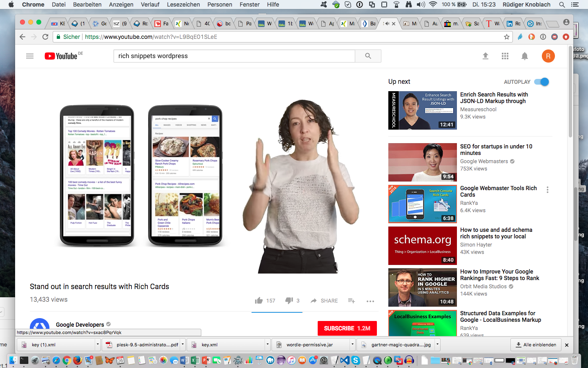The width and height of the screenshot is (588, 368).
Task: Open the three-dot more actions menu under video
Action: pos(370,301)
